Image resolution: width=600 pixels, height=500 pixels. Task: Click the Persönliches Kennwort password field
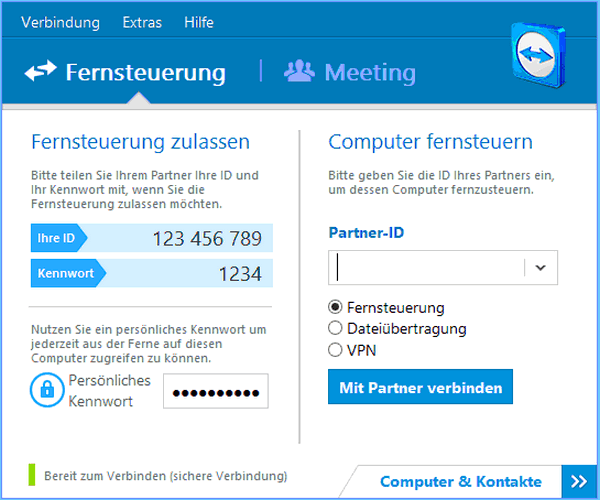[x=216, y=392]
